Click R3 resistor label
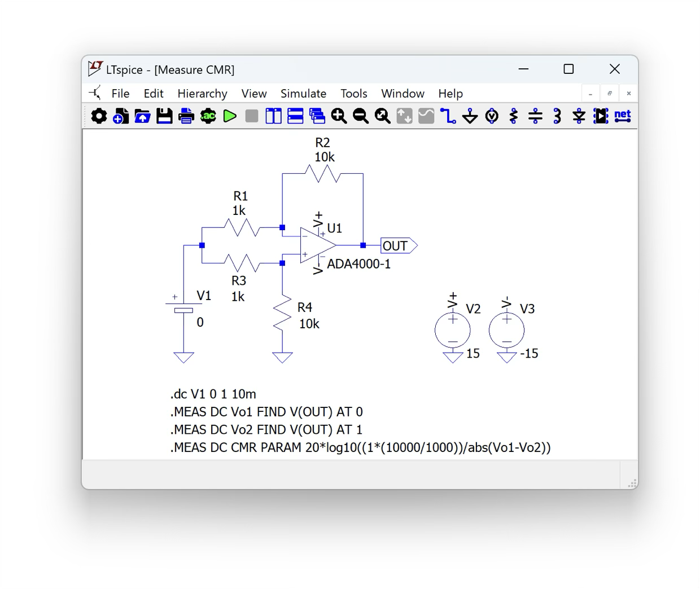Screen dimensions: 700x589 [x=239, y=281]
